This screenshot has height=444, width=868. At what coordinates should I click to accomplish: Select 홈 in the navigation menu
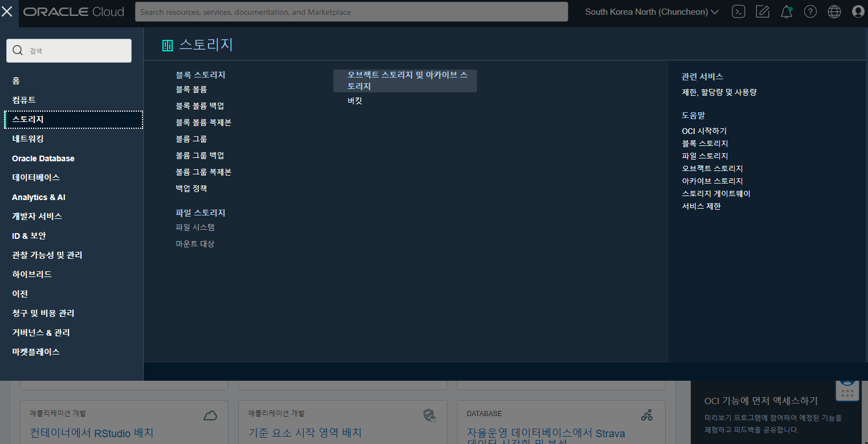click(16, 81)
